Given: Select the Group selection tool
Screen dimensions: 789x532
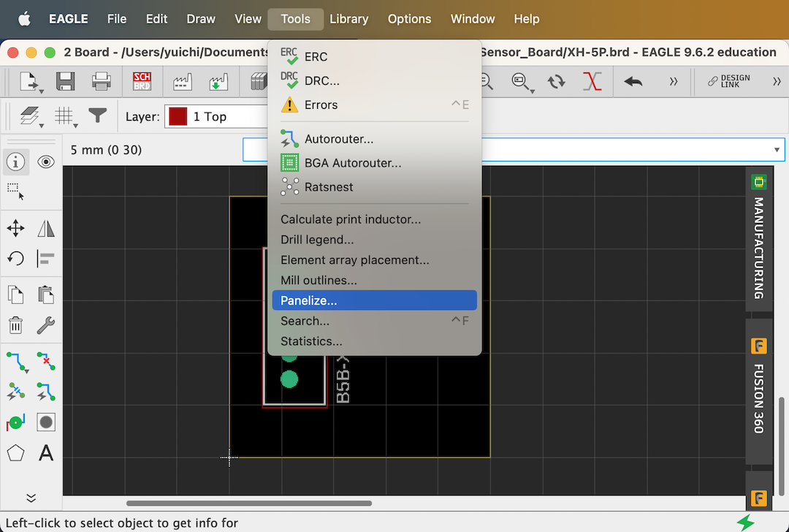Looking at the screenshot, I should 15,191.
